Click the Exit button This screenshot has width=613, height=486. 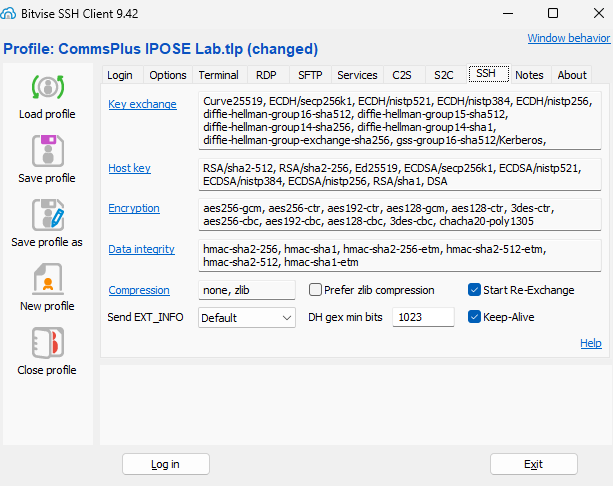click(534, 464)
